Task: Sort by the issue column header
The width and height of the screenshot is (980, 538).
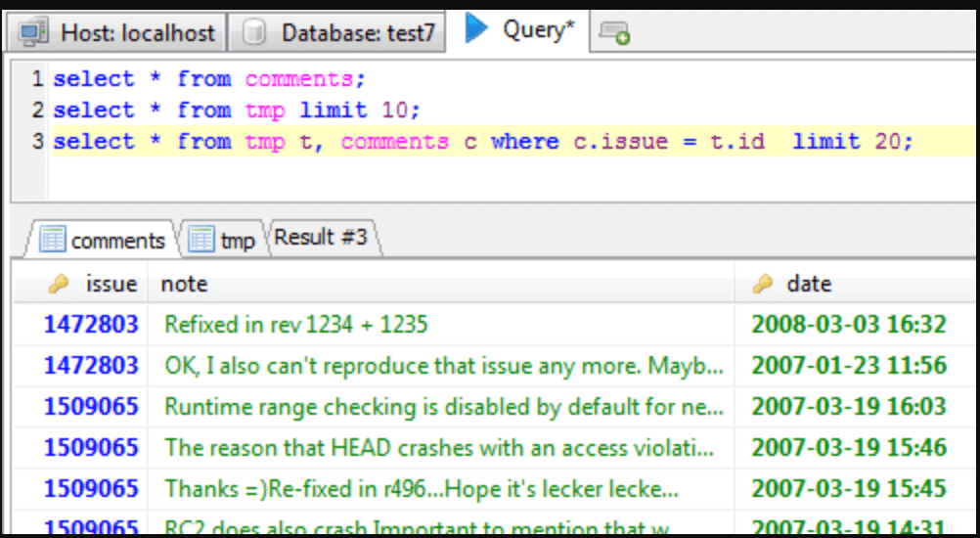Action: click(81, 285)
